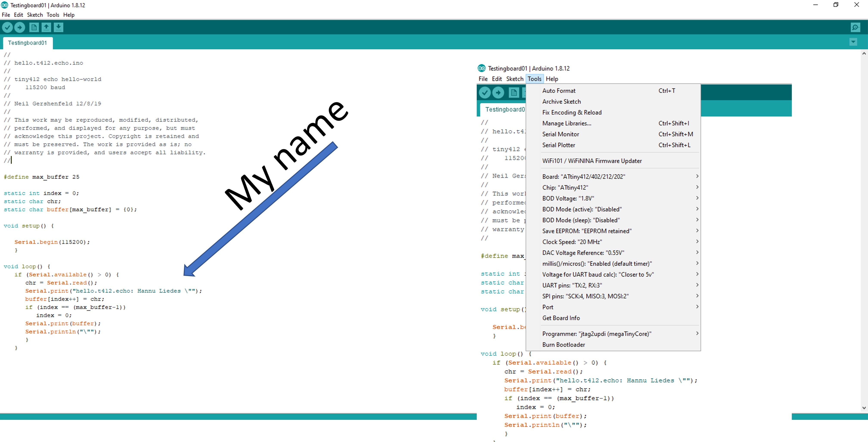The height and width of the screenshot is (442, 868).
Task: Click New sketch icon in the overlaid window
Action: pyautogui.click(x=514, y=92)
